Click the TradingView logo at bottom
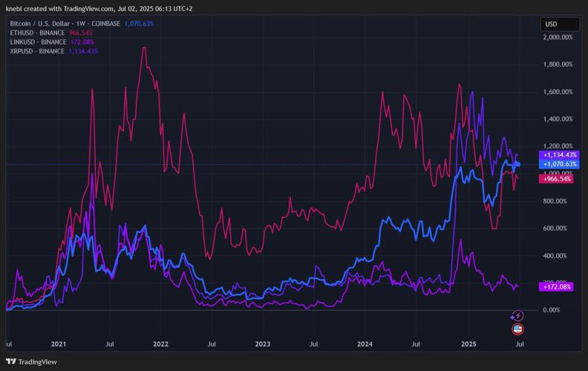Image resolution: width=588 pixels, height=371 pixels. tap(31, 361)
